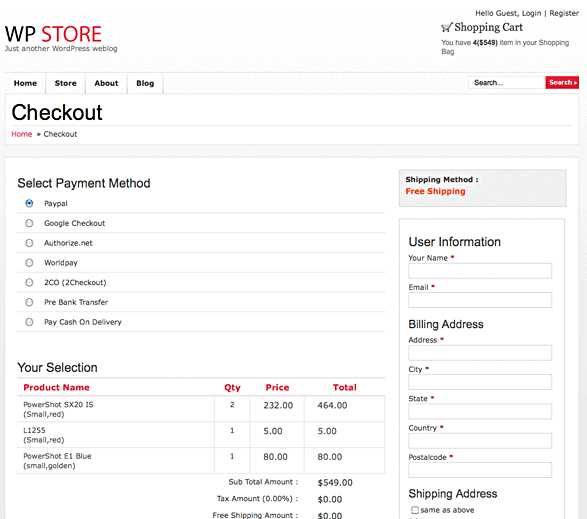The height and width of the screenshot is (519, 587).
Task: Go to the Store menu
Action: [x=66, y=83]
